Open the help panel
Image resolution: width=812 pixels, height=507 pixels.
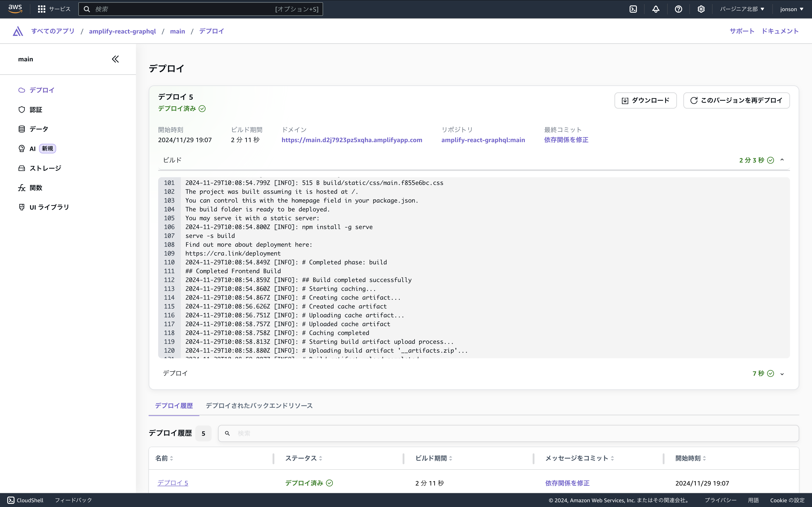click(x=679, y=9)
